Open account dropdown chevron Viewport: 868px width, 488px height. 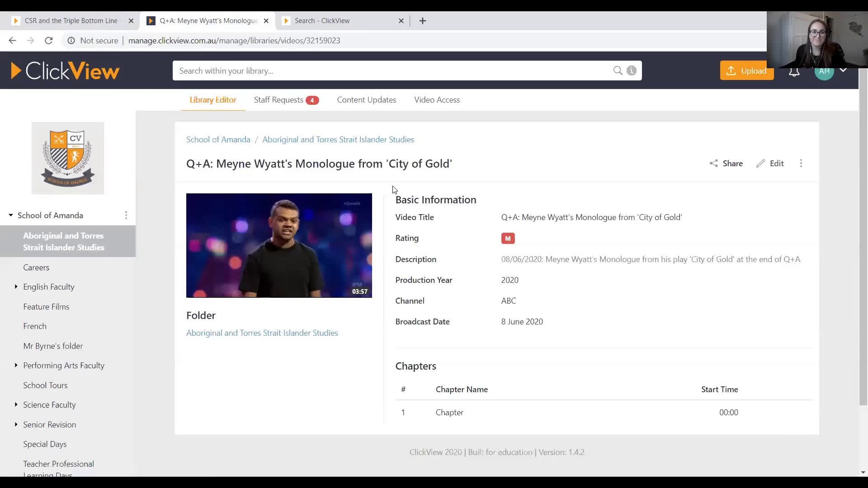click(843, 70)
